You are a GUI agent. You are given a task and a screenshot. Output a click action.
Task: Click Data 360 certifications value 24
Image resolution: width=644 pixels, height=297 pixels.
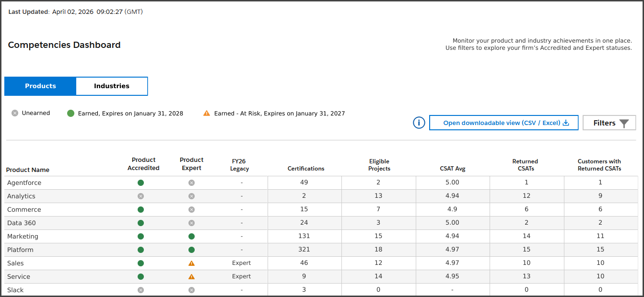(x=304, y=223)
